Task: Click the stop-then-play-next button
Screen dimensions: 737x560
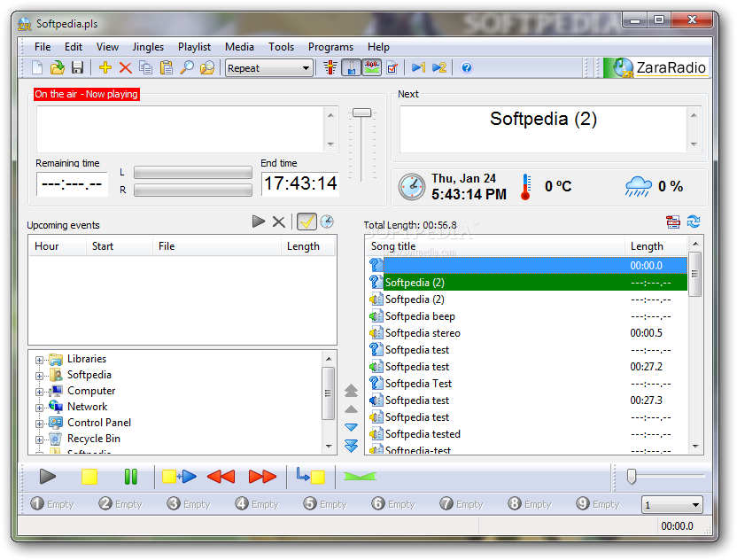Action: click(179, 477)
